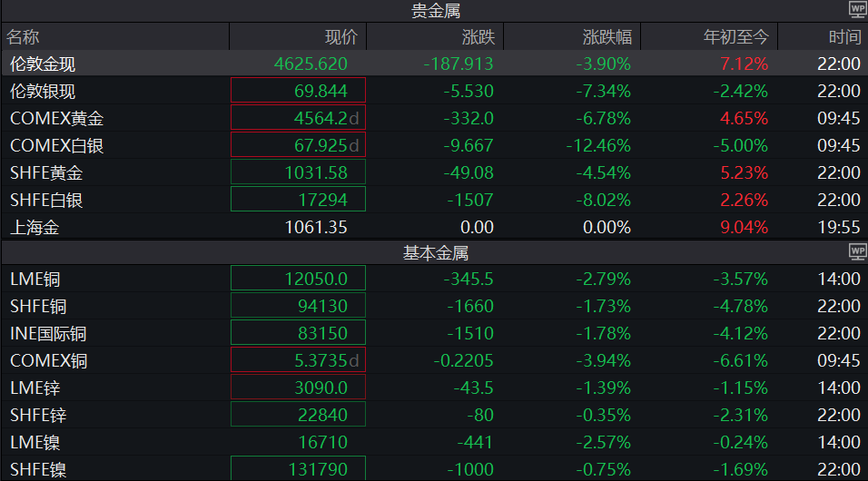Open the 伦敦银现 quote

pyautogui.click(x=43, y=92)
